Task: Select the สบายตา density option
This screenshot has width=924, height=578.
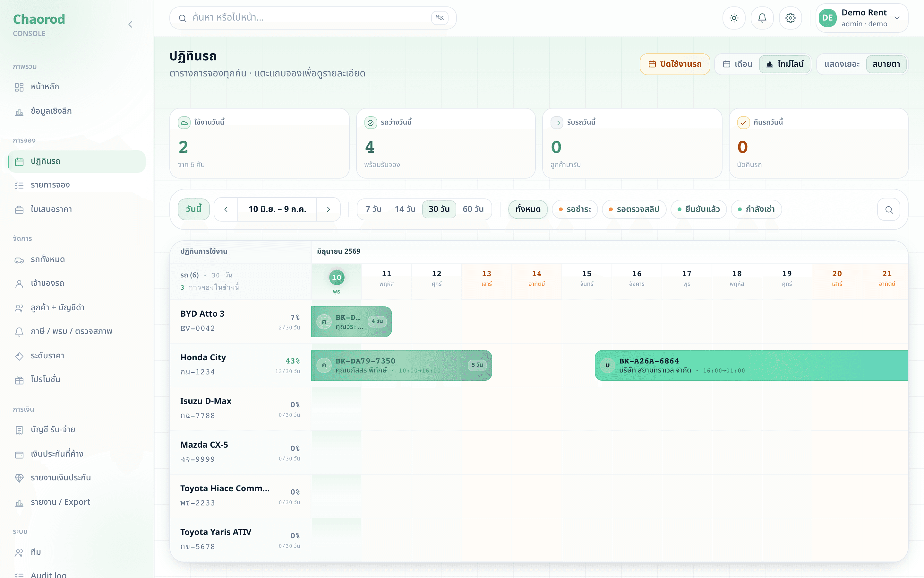Action: (886, 64)
